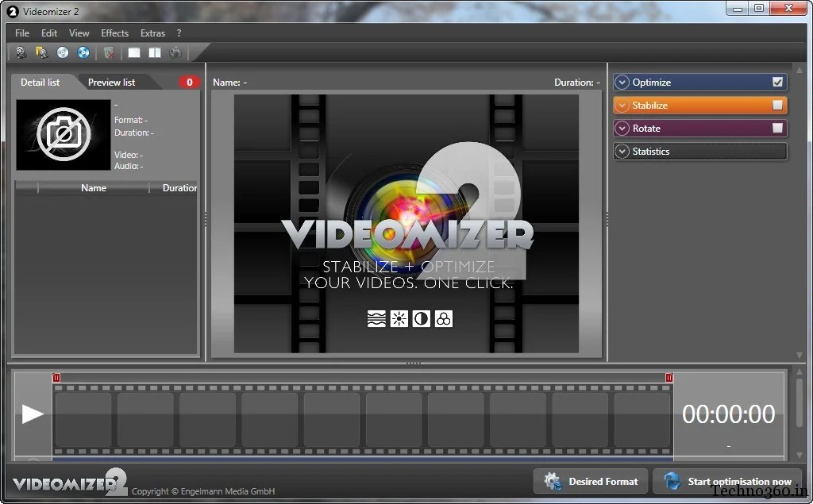The height and width of the screenshot is (504, 813).
Task: Minimize the Videomizer 2 window
Action: pyautogui.click(x=738, y=9)
